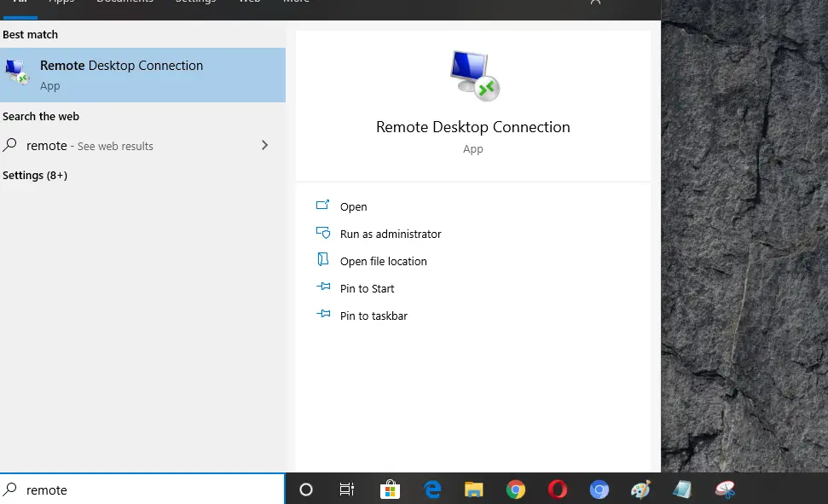828x504 pixels.
Task: Expand the chevron beside remote web results
Action: (264, 145)
